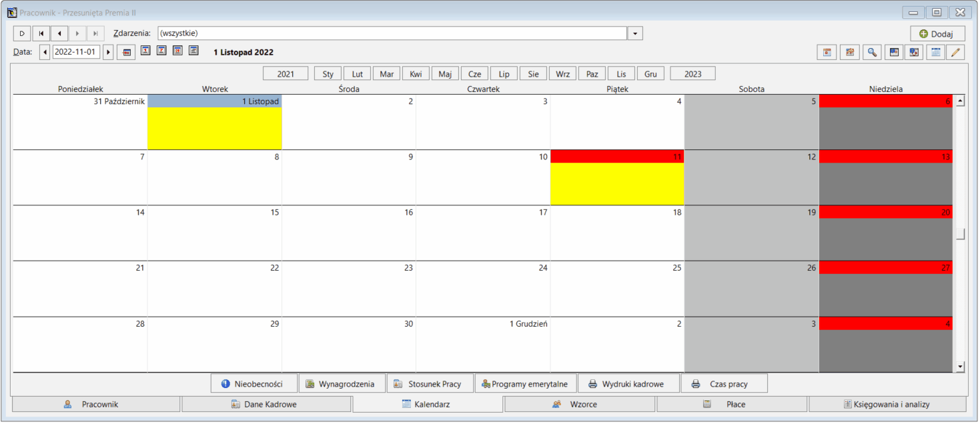Select month Mar
Screen dimensions: 980x424
pos(387,74)
